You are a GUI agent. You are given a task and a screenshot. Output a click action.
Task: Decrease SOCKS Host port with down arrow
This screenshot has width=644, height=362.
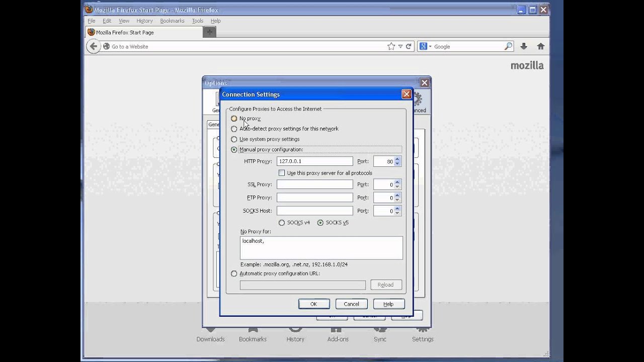point(397,213)
